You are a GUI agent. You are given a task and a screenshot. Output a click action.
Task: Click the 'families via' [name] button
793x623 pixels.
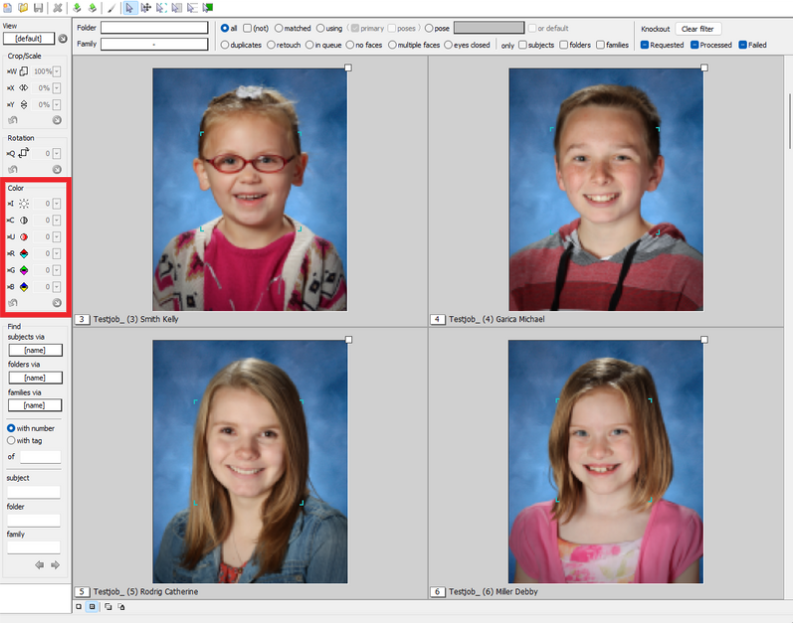(35, 405)
